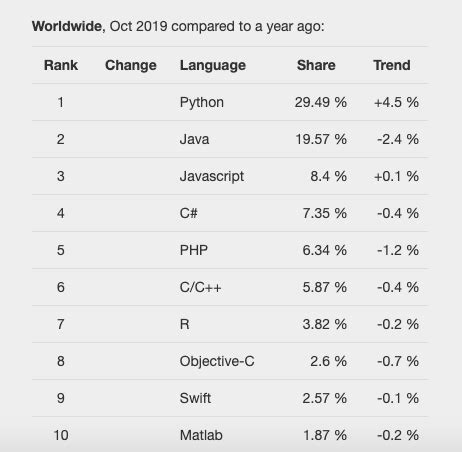Select the C/C++ language entry

coord(200,287)
